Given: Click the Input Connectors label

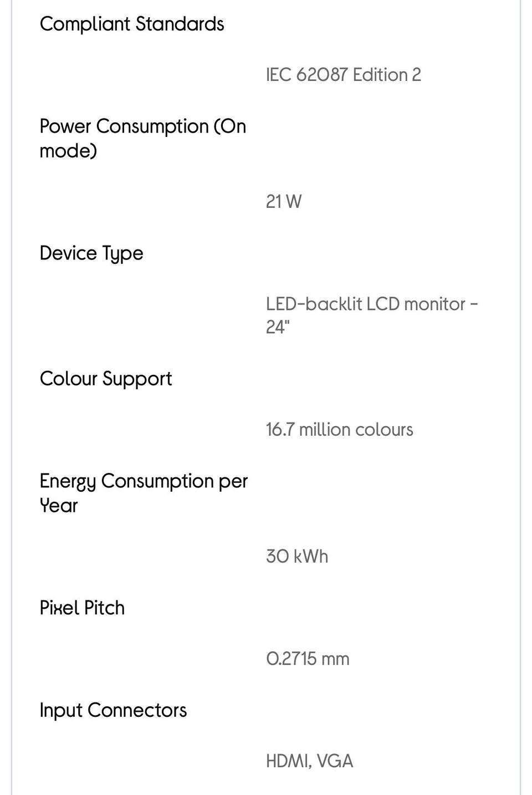Looking at the screenshot, I should (x=113, y=710).
